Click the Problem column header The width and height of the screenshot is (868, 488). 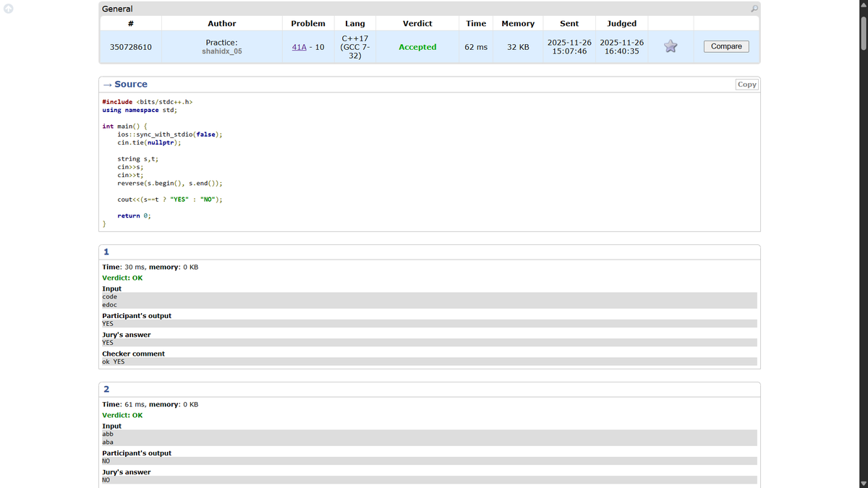pos(308,24)
